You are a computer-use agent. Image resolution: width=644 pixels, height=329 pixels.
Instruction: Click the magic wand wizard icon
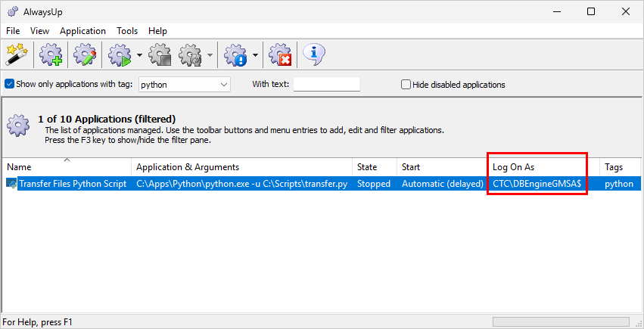tap(16, 54)
